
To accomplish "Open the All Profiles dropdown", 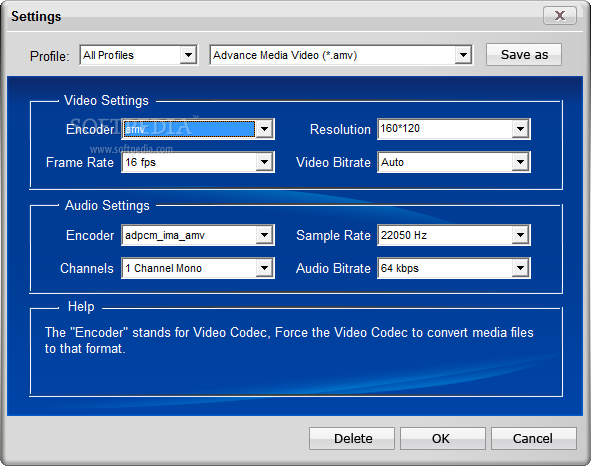I will click(139, 55).
